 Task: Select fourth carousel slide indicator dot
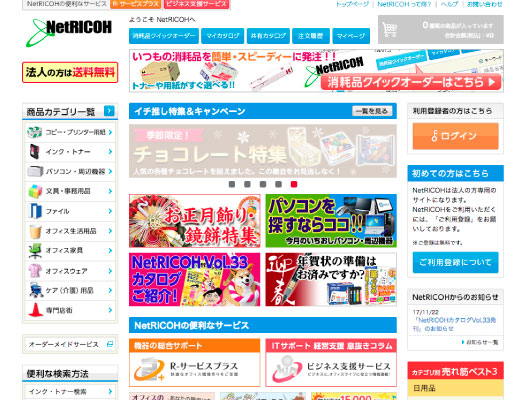click(278, 184)
